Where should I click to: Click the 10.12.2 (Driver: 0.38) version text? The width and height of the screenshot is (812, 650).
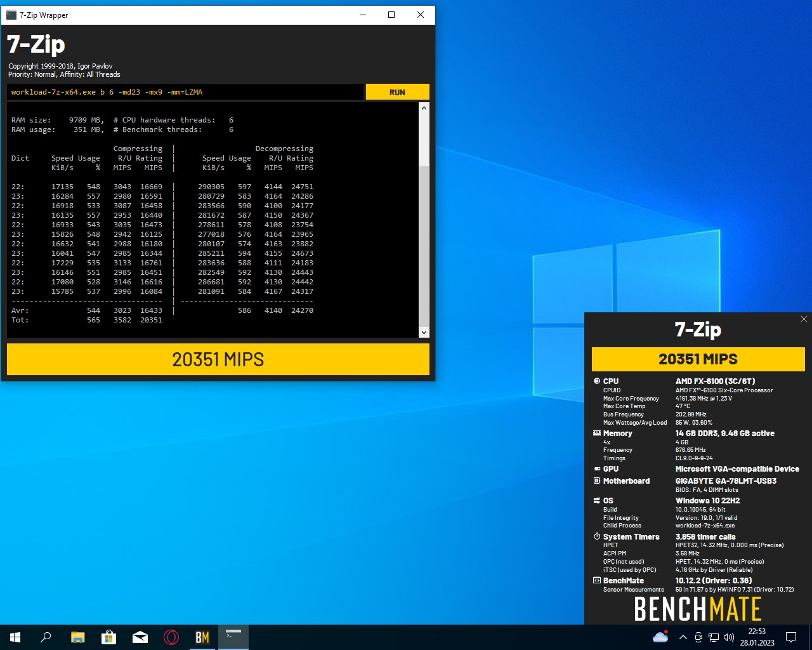coord(714,581)
